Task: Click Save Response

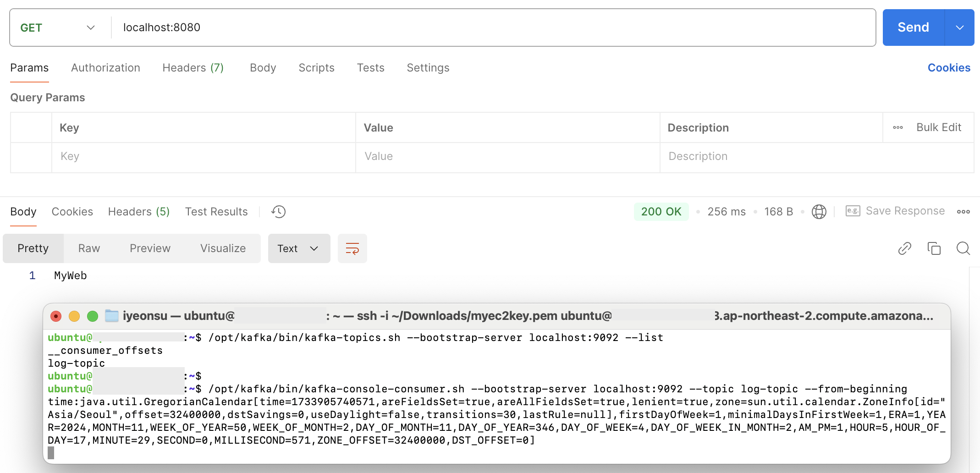Action: [x=905, y=211]
